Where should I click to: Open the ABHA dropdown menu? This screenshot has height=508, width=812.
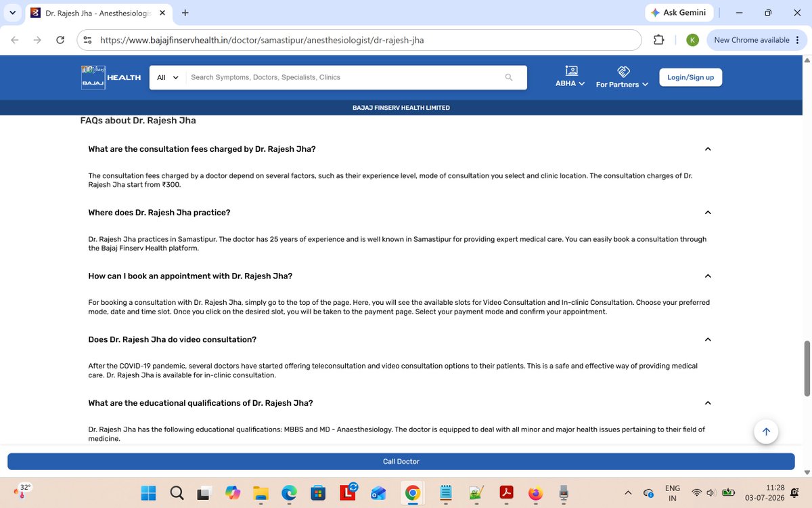point(570,77)
